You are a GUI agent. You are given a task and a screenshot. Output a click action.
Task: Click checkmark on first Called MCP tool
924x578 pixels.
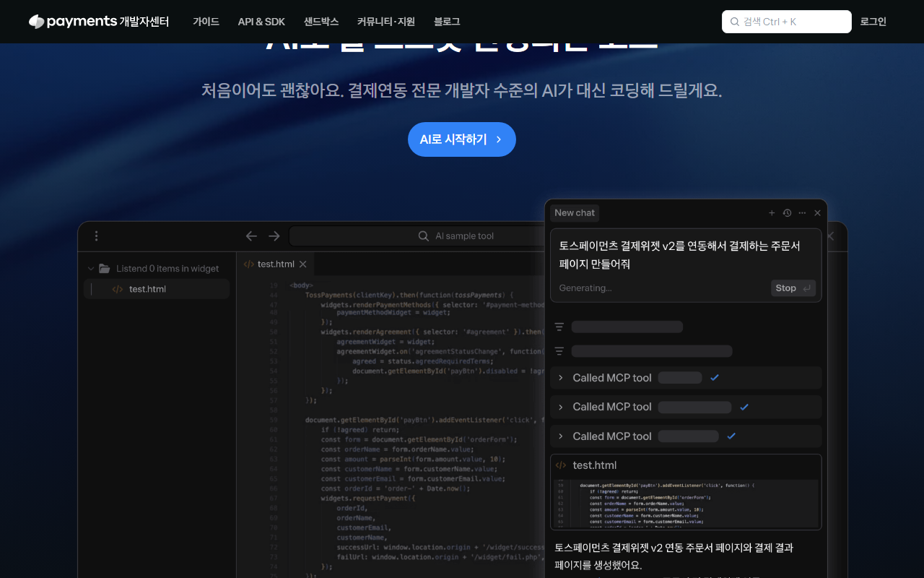(715, 378)
